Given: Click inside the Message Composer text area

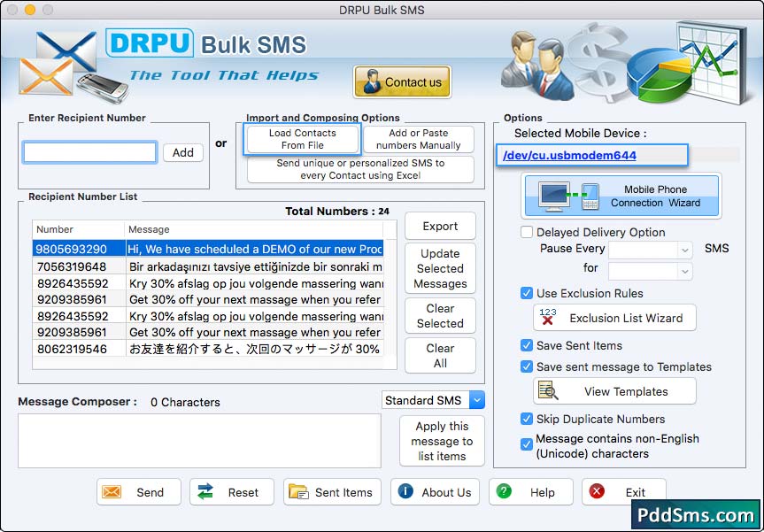Looking at the screenshot, I should (199, 441).
